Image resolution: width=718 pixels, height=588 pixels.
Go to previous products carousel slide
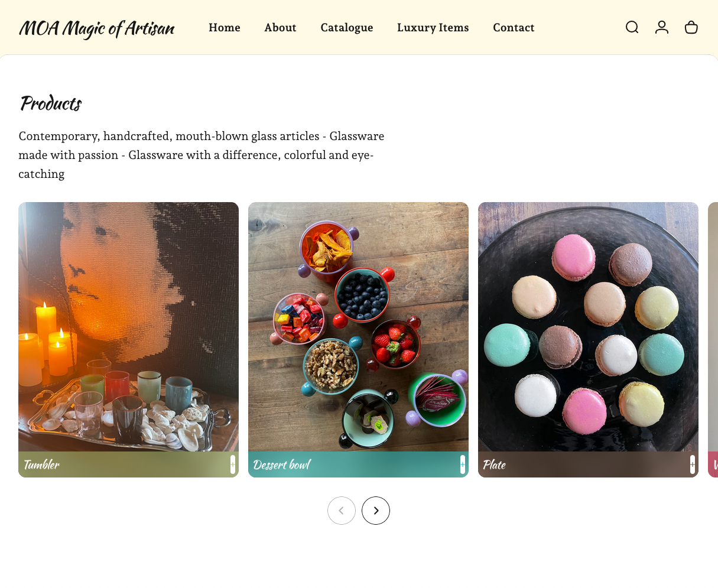[342, 511]
